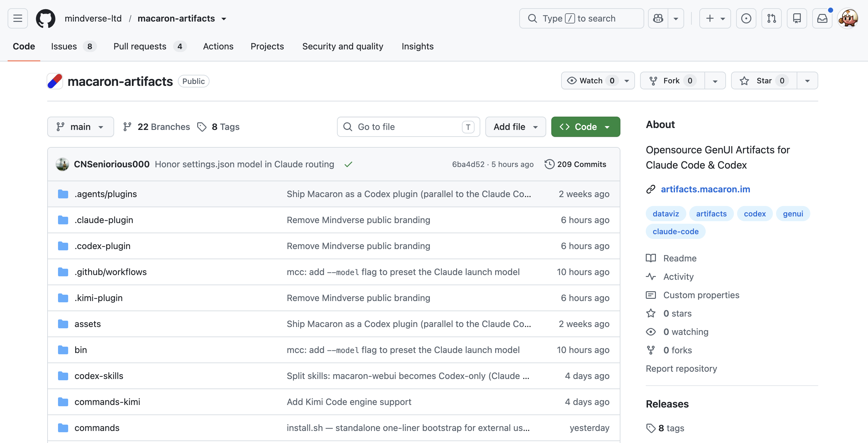
Task: Click the macaron-artifacts repository avatar icon
Action: pyautogui.click(x=55, y=81)
